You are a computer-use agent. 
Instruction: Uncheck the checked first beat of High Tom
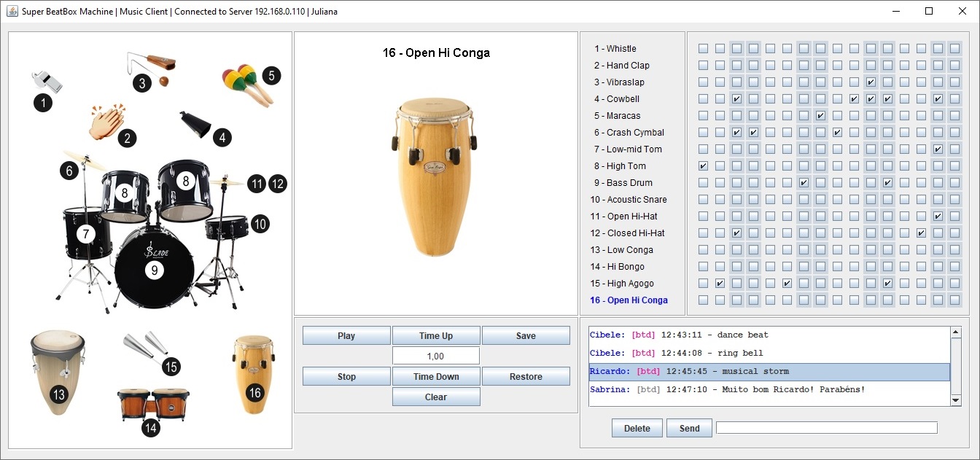703,166
